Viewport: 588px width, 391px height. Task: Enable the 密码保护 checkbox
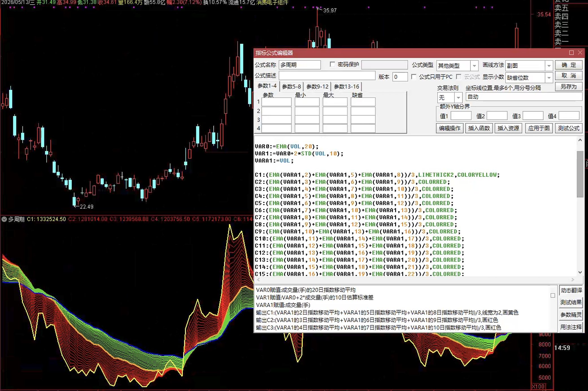click(332, 65)
